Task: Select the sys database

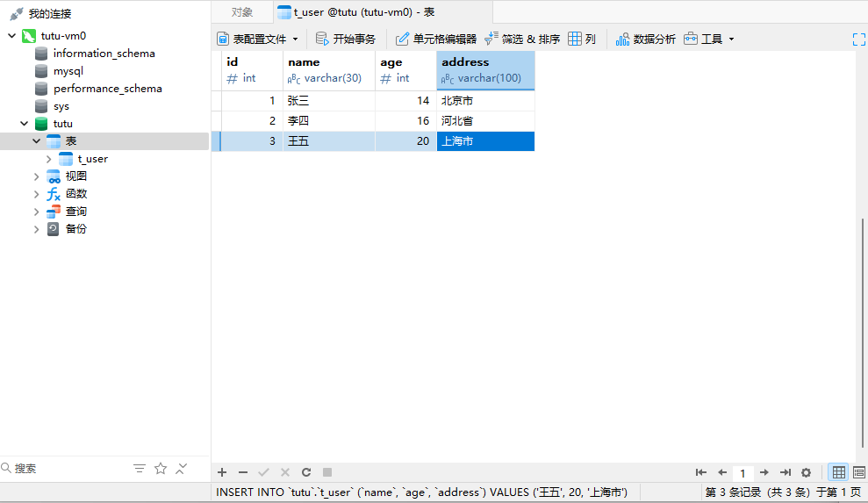Action: (x=61, y=106)
